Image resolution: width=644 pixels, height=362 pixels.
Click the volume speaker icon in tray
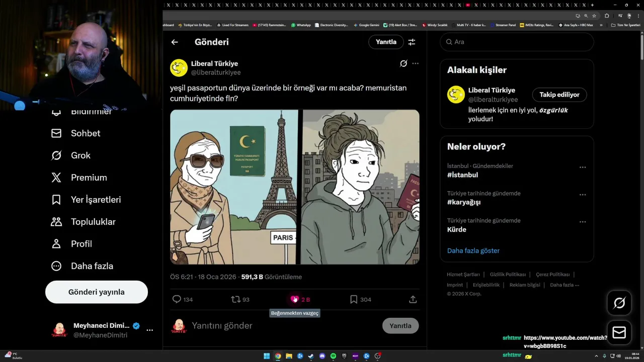point(618,356)
